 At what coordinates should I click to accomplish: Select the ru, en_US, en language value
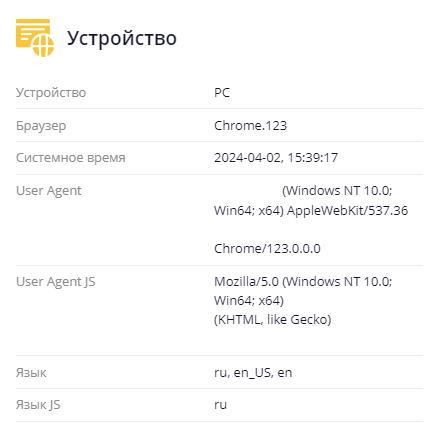[253, 373]
